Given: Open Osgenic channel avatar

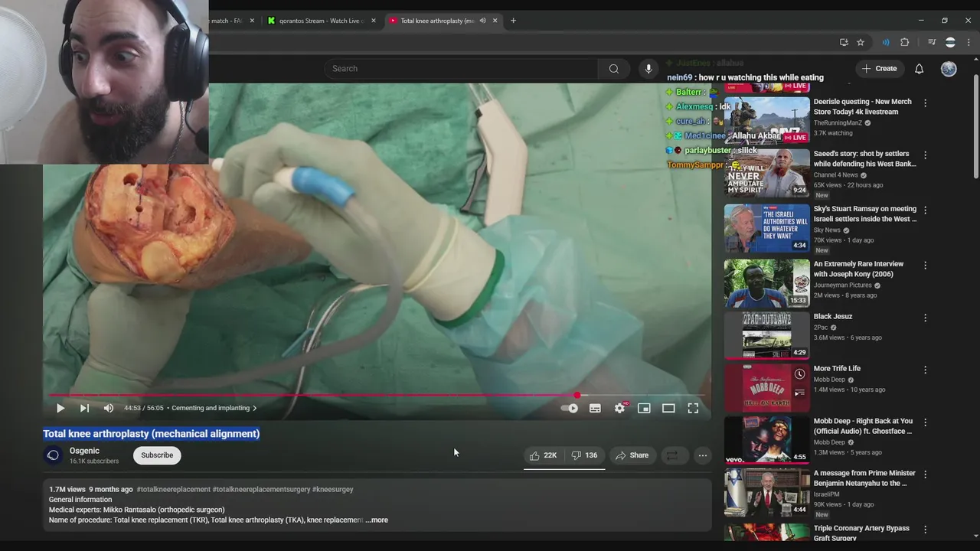Looking at the screenshot, I should [x=53, y=455].
